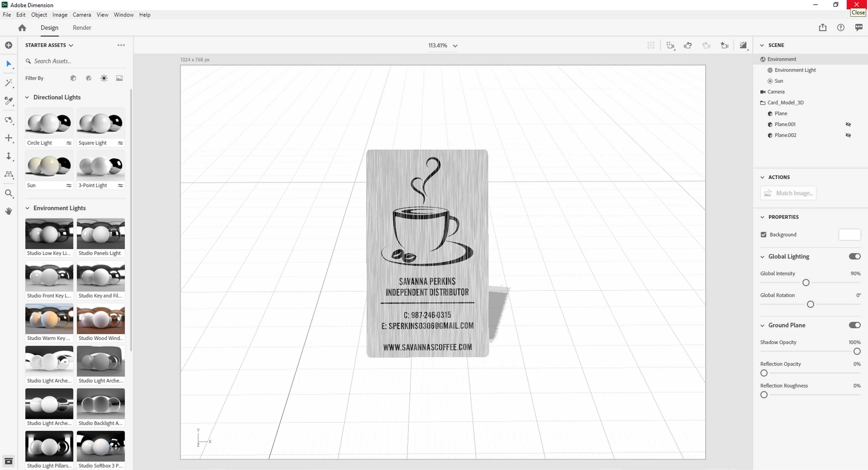This screenshot has width=868, height=470.
Task: Click the Match Image button
Action: [x=788, y=193]
